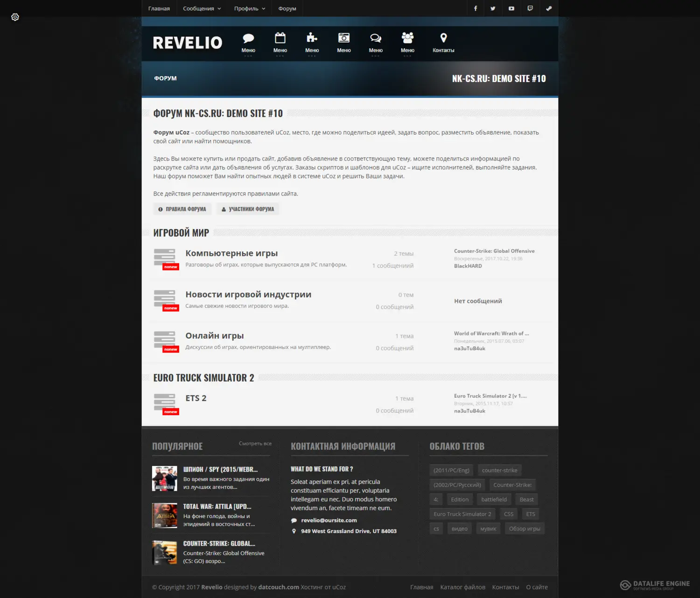Open the Игровой мир category heading
The image size is (700, 598).
pyautogui.click(x=181, y=233)
